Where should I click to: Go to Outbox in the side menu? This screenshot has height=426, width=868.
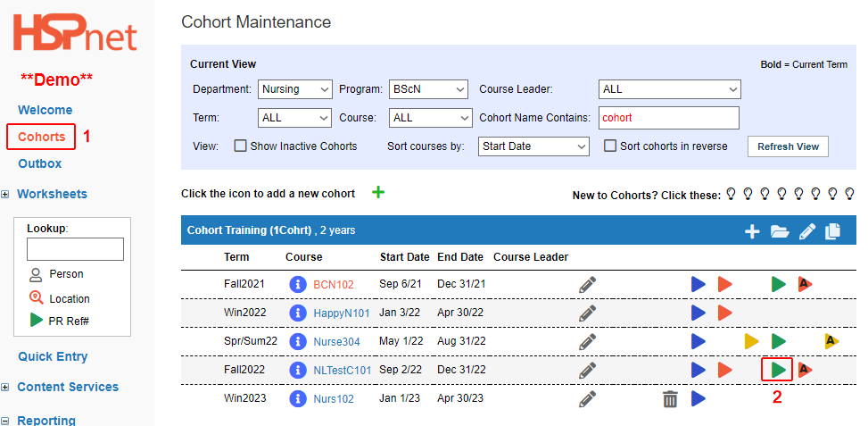[x=40, y=163]
